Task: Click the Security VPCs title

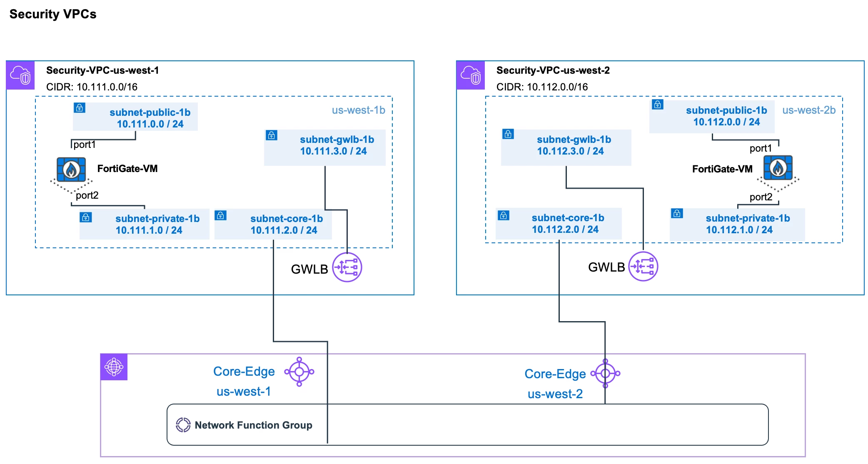Action: (x=53, y=14)
